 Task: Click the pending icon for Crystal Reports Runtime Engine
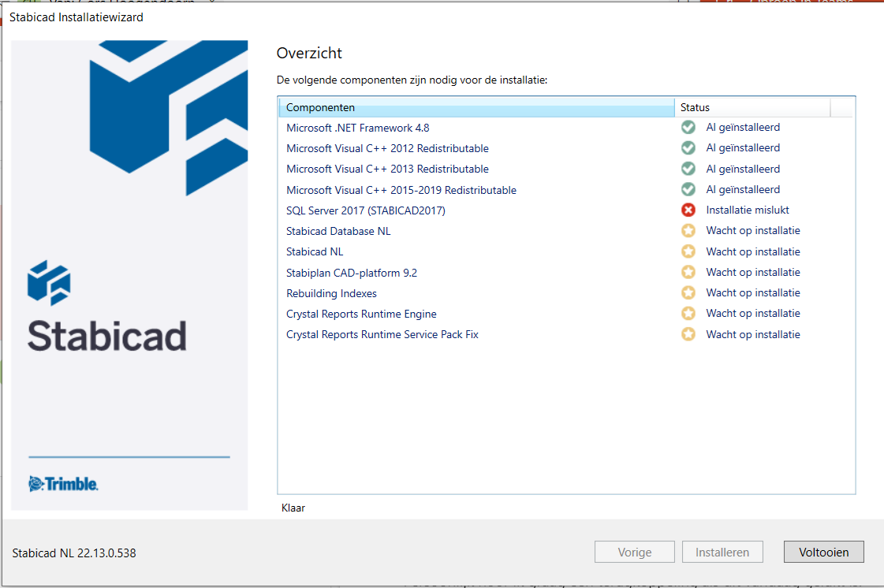[688, 313]
